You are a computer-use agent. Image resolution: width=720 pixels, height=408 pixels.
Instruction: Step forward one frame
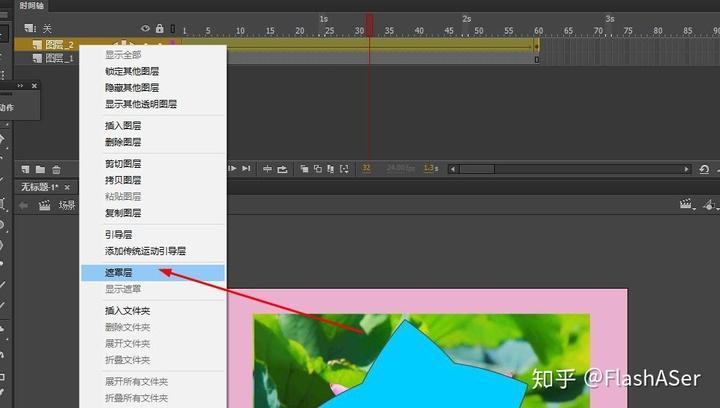[x=232, y=168]
